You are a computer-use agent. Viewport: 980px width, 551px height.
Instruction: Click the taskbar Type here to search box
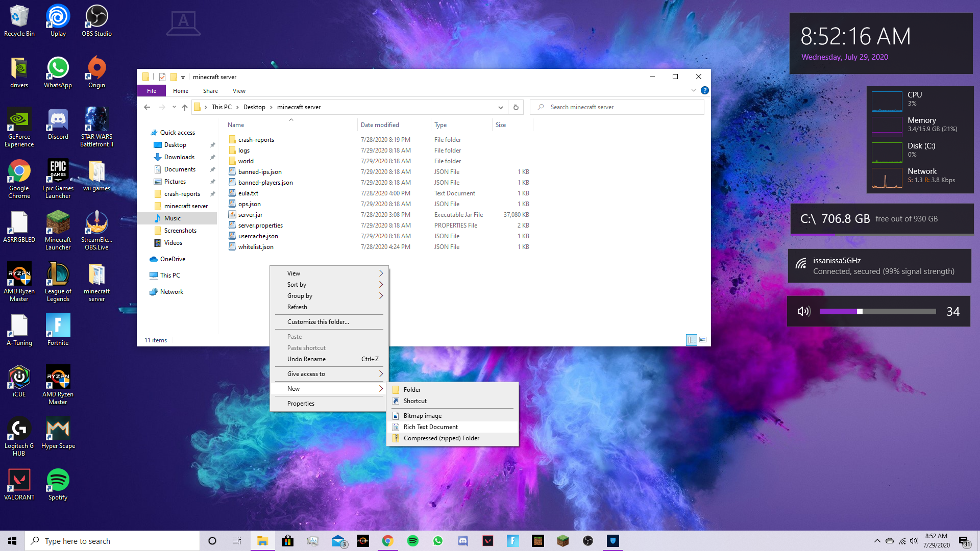[x=112, y=541]
